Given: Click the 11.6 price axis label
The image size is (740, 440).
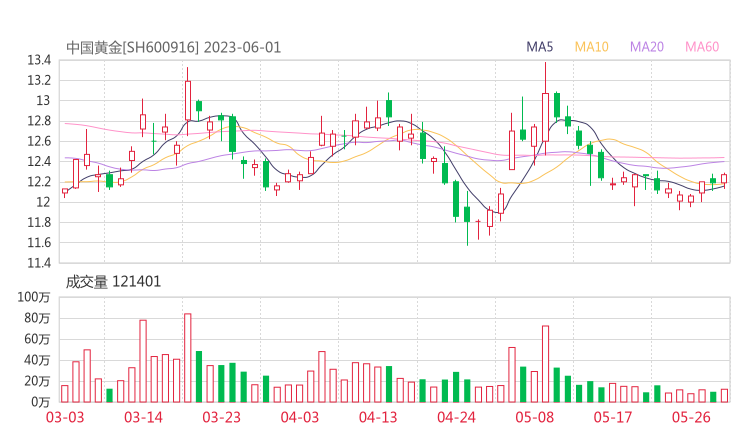Looking at the screenshot, I should (x=39, y=243).
